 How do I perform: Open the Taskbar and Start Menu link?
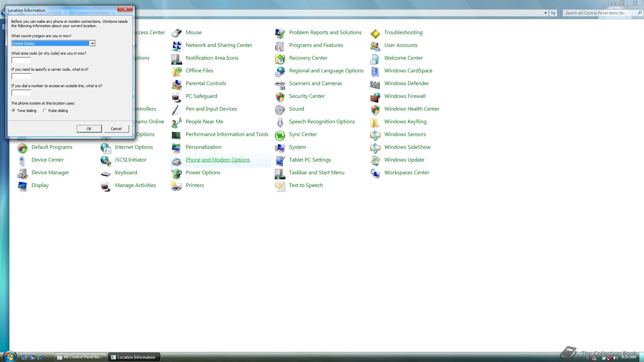[317, 173]
